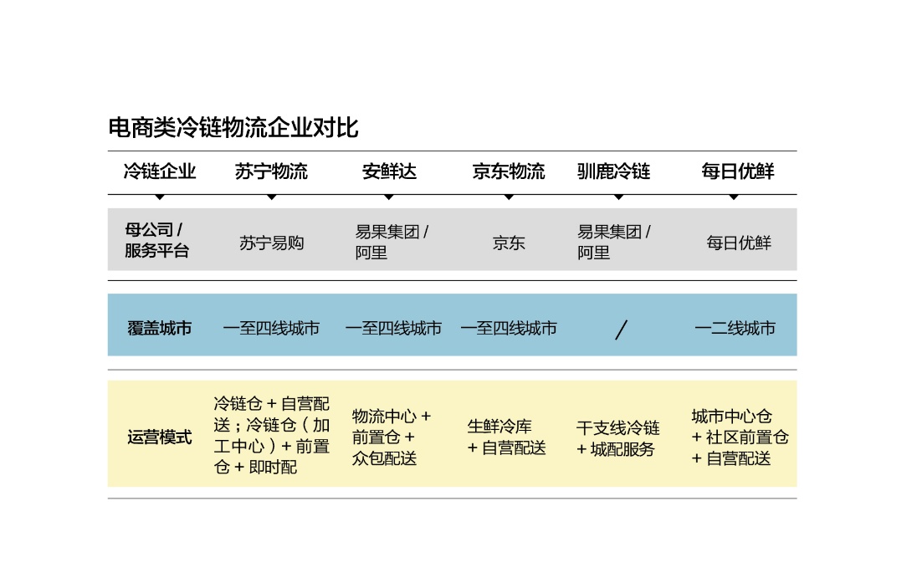
Task: Select the 母公司/服务平台 row label
Action: 156,240
